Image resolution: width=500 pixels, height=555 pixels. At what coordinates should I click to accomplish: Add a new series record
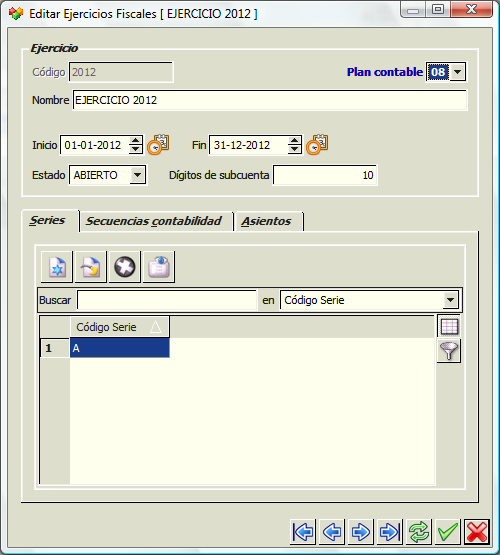57,267
